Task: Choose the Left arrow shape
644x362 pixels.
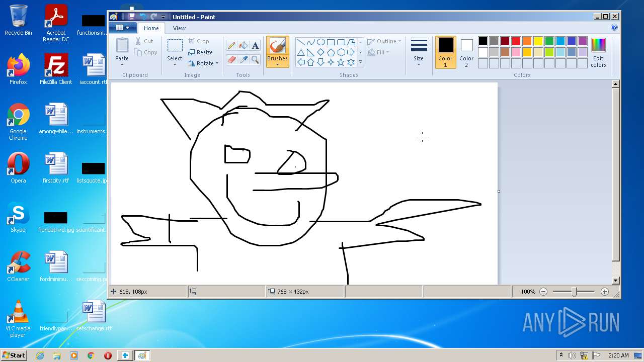Action: (x=301, y=62)
